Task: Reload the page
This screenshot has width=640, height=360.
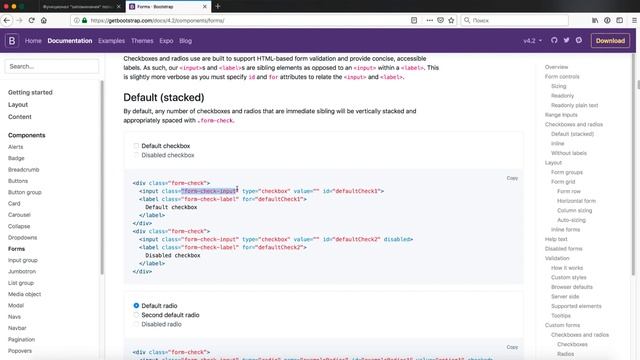Action: 31,20
